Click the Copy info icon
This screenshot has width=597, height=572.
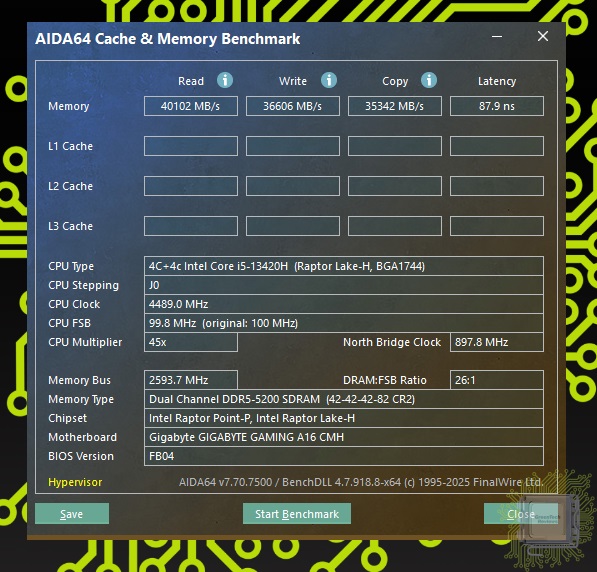click(x=429, y=80)
